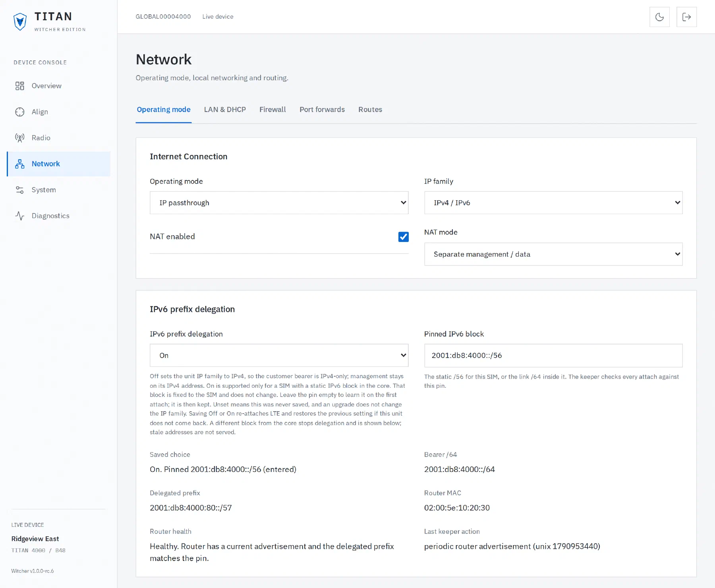The height and width of the screenshot is (588, 715).
Task: Switch to the Port forwards tab
Action: 322,110
